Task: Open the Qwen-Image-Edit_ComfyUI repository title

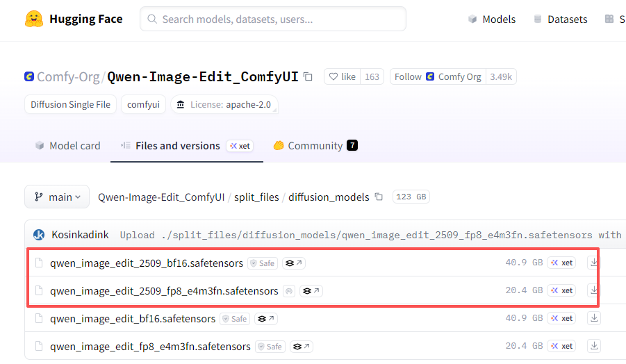Action: 203,76
